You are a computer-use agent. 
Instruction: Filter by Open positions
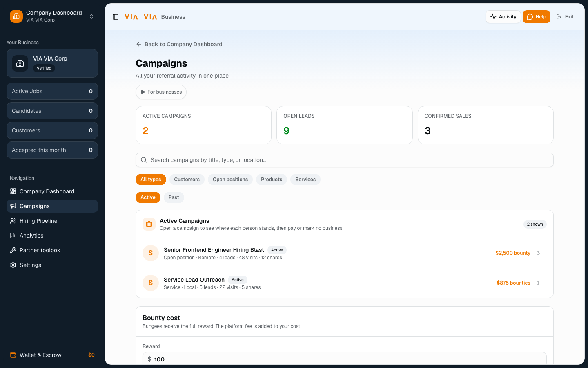230,180
